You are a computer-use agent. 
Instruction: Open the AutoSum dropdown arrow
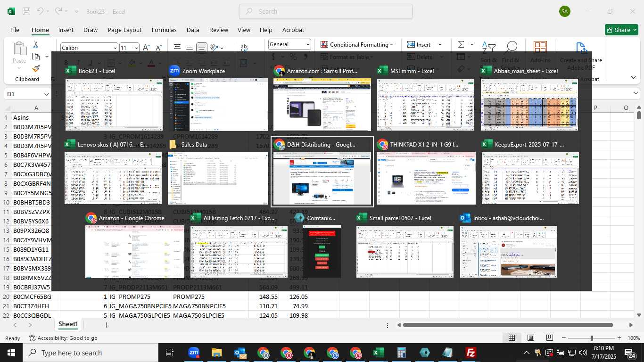[472, 45]
